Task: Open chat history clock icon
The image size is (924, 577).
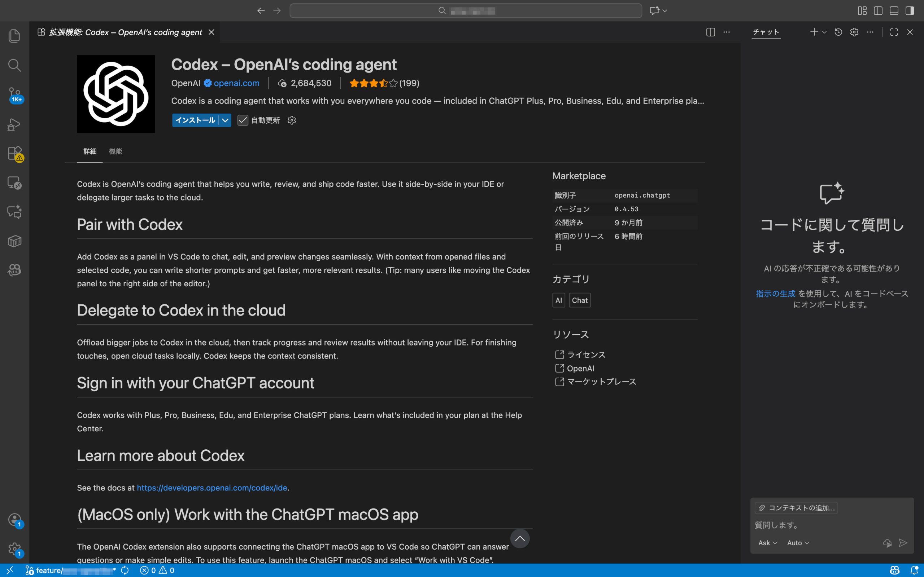Action: pyautogui.click(x=838, y=32)
